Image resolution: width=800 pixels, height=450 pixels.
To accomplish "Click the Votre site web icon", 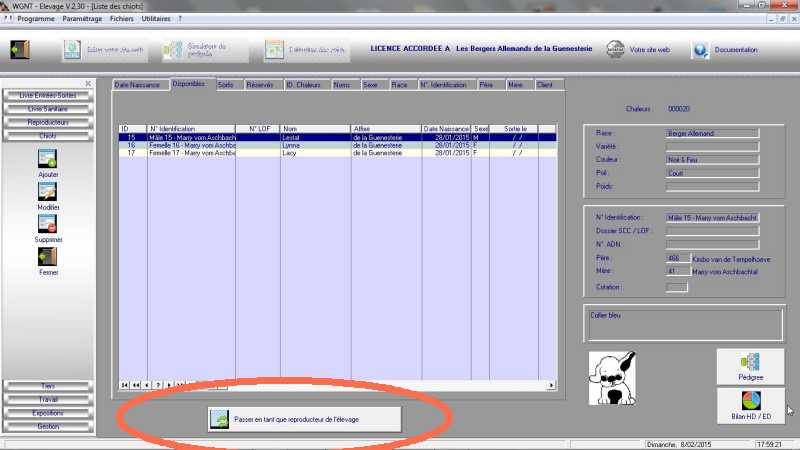I will (618, 50).
